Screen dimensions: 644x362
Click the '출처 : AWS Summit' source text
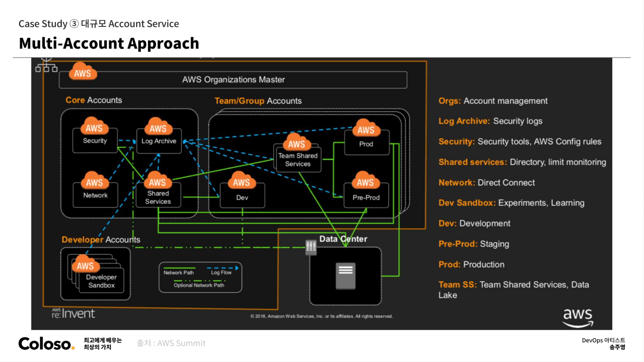[x=171, y=343]
